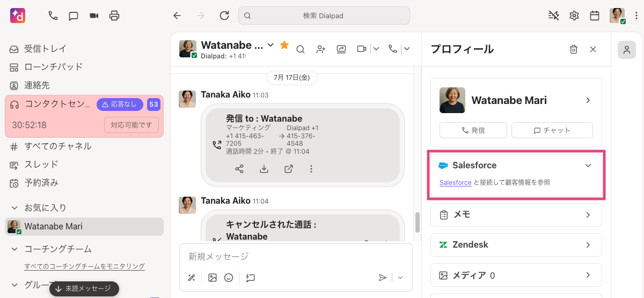
Task: Toggle 対応可能です availability button
Action: coord(131,125)
